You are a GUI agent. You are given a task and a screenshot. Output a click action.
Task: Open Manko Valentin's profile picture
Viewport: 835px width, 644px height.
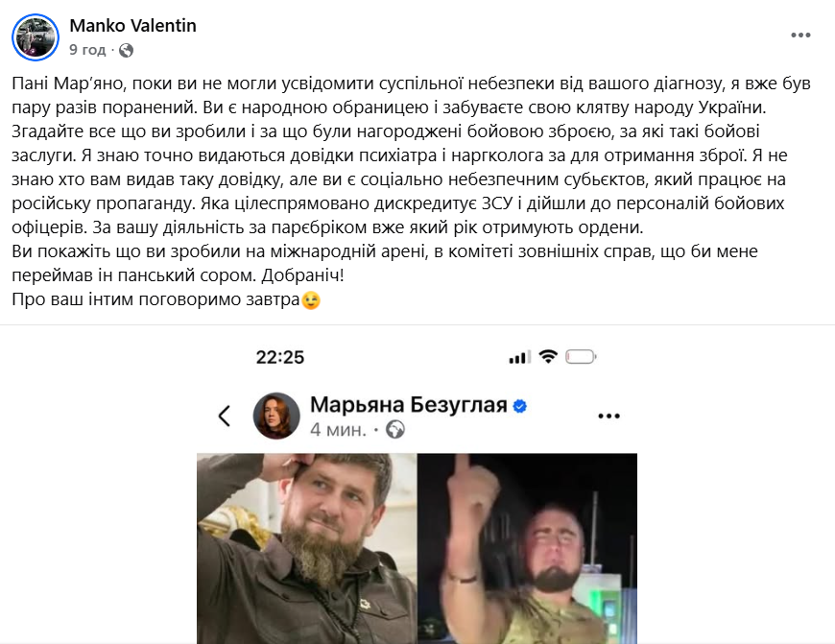(36, 37)
